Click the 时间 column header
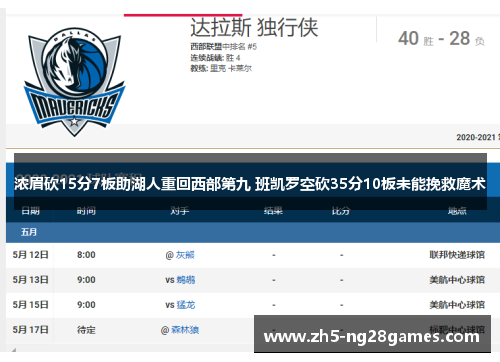This screenshot has width=500, height=362. 86,211
